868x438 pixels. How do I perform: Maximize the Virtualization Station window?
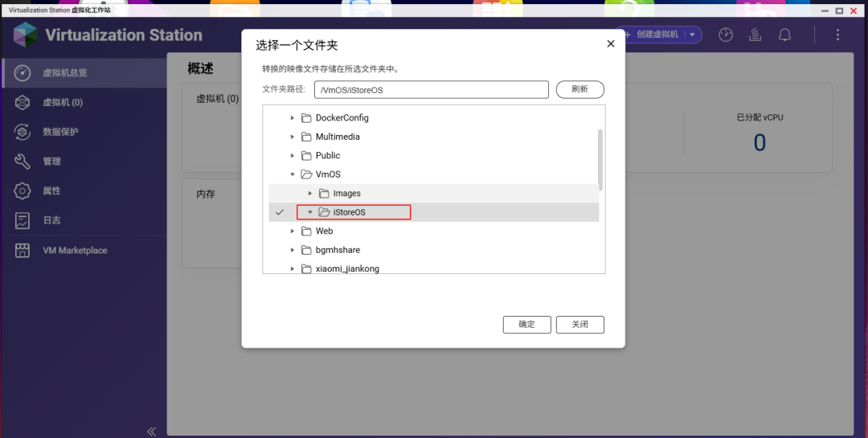839,10
